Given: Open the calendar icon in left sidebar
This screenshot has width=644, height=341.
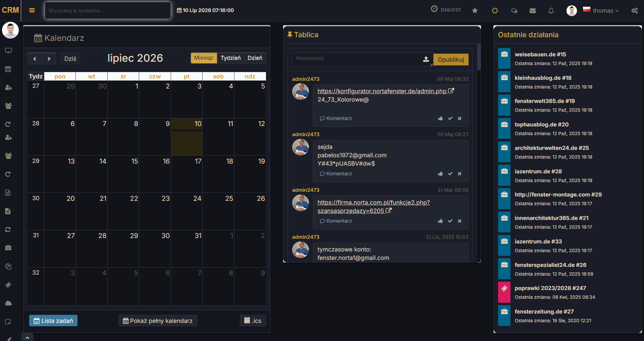Looking at the screenshot, I should pyautogui.click(x=8, y=69).
